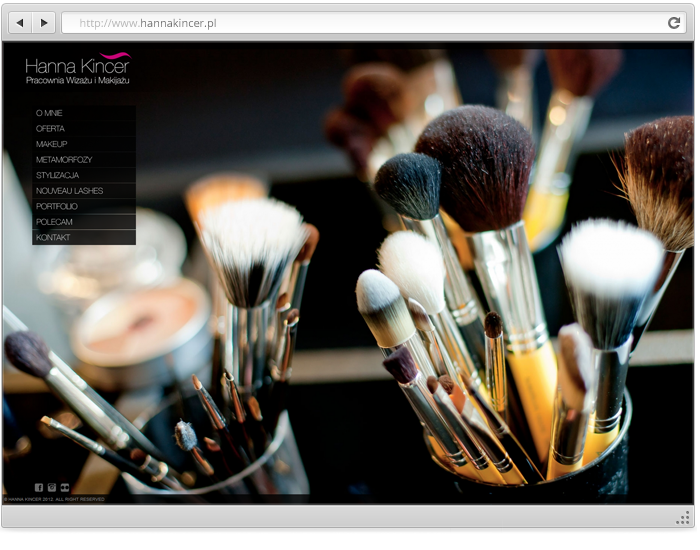Reload the page with the refresh icon

pos(674,23)
